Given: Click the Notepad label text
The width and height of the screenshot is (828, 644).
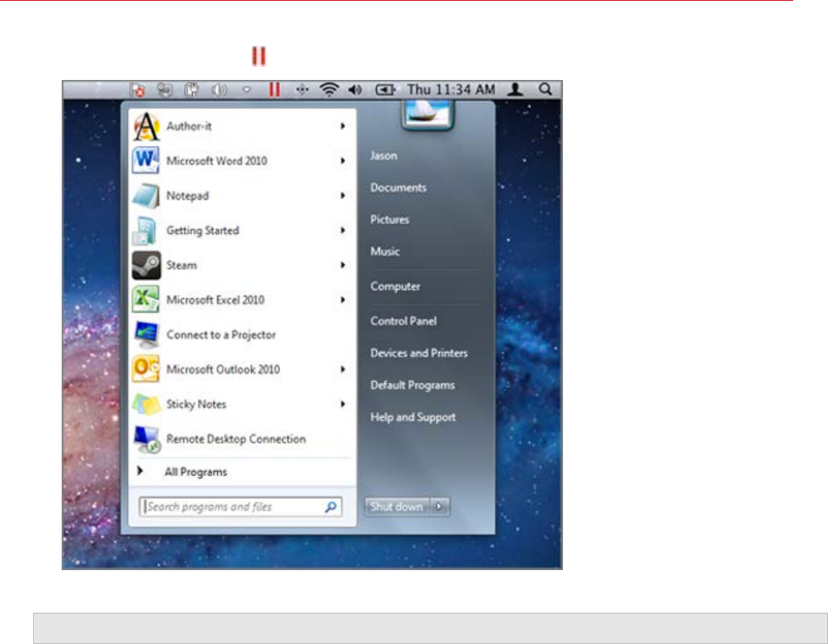Looking at the screenshot, I should click(x=188, y=196).
